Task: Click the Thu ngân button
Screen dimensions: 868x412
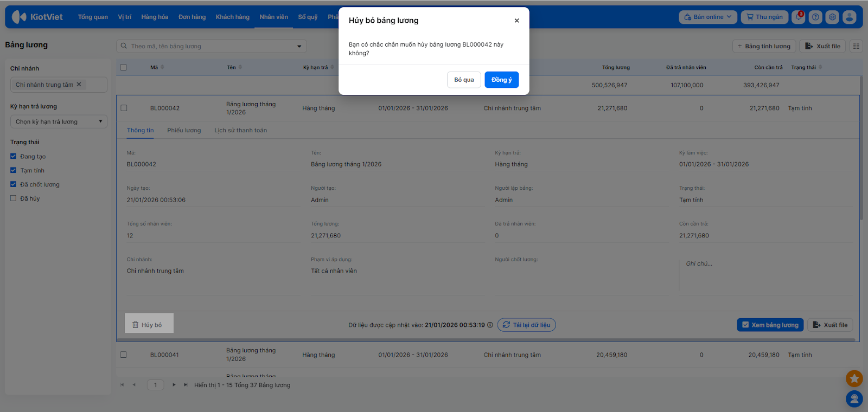Action: (x=764, y=17)
